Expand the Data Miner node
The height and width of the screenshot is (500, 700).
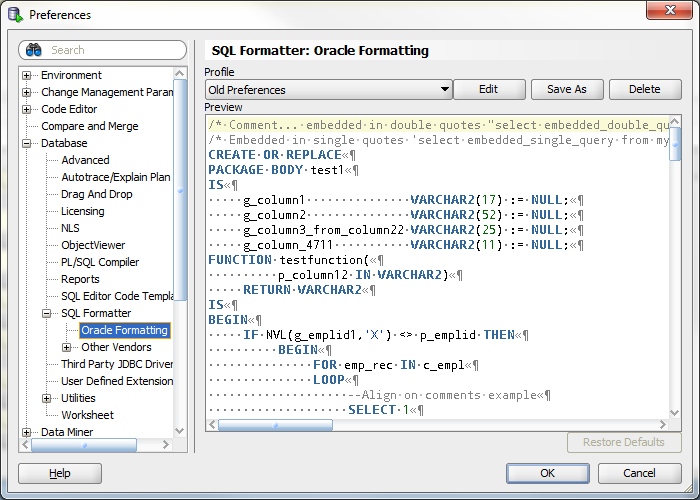26,432
